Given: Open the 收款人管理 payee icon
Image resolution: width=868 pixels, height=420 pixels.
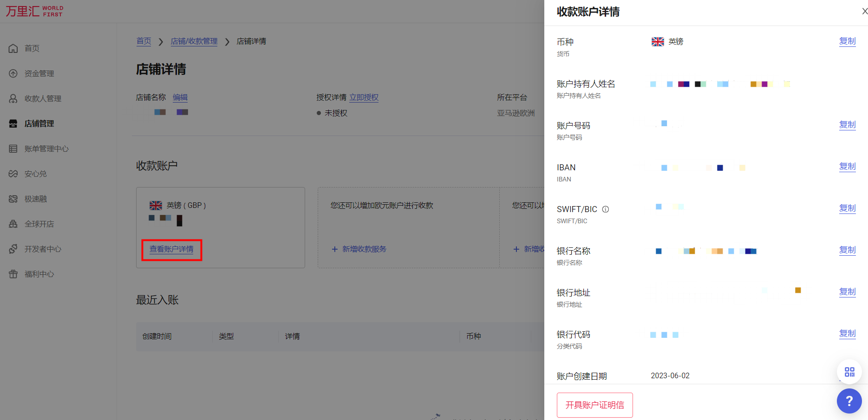Looking at the screenshot, I should coord(13,98).
